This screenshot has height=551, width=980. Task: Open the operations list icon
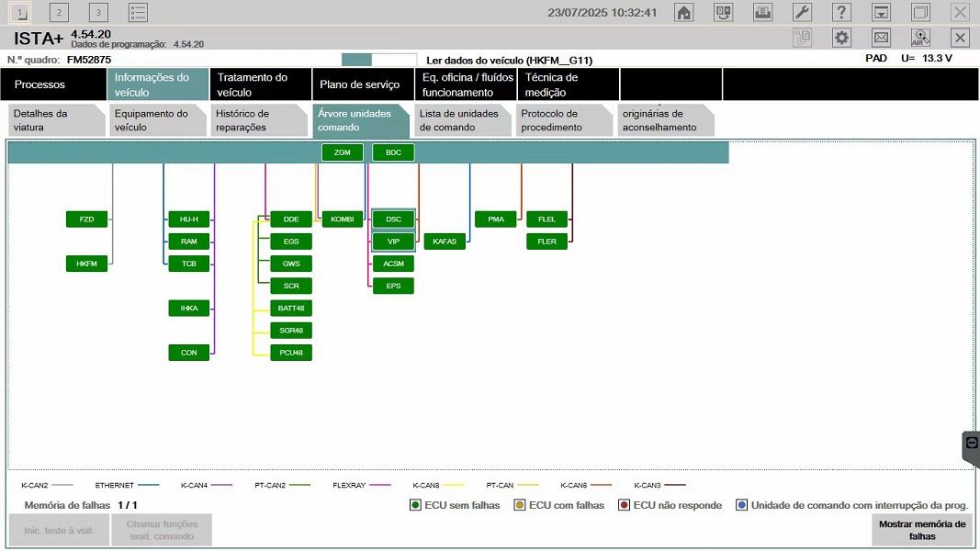point(138,13)
